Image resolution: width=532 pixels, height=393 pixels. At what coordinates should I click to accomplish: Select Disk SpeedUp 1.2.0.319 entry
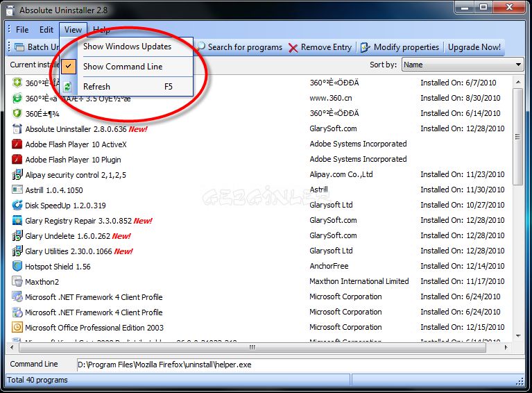[65, 206]
